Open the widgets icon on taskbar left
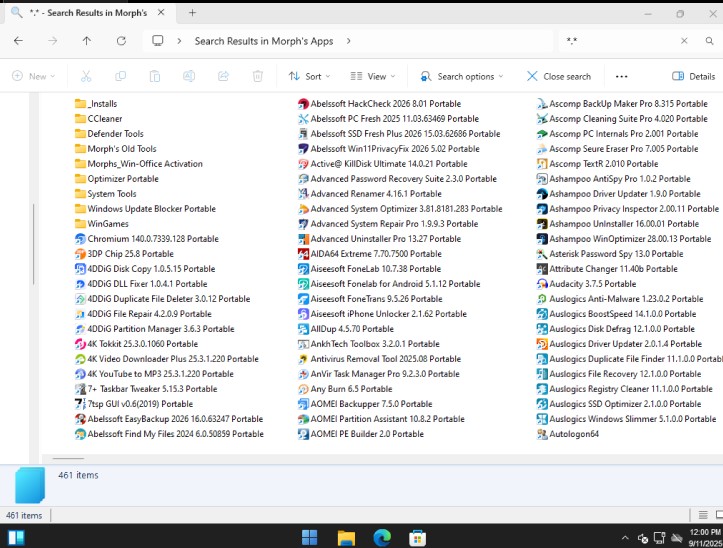Screen dimensions: 723x548 tap(16, 538)
